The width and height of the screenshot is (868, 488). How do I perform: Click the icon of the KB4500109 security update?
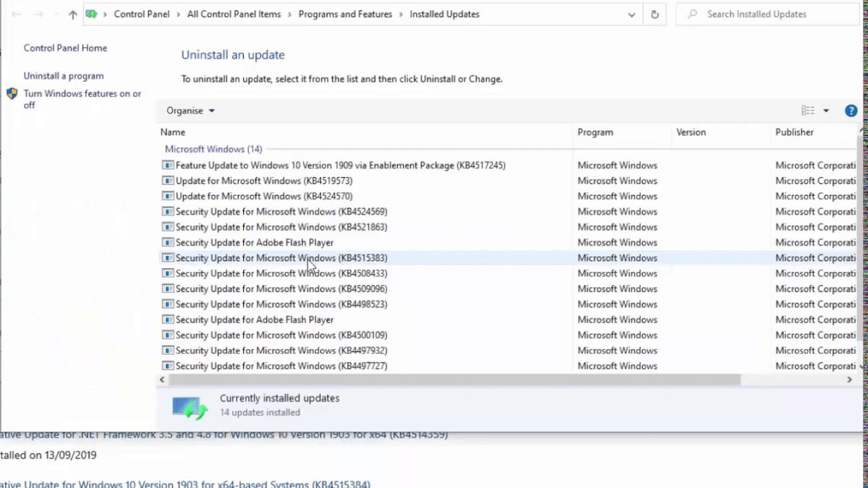(x=168, y=335)
